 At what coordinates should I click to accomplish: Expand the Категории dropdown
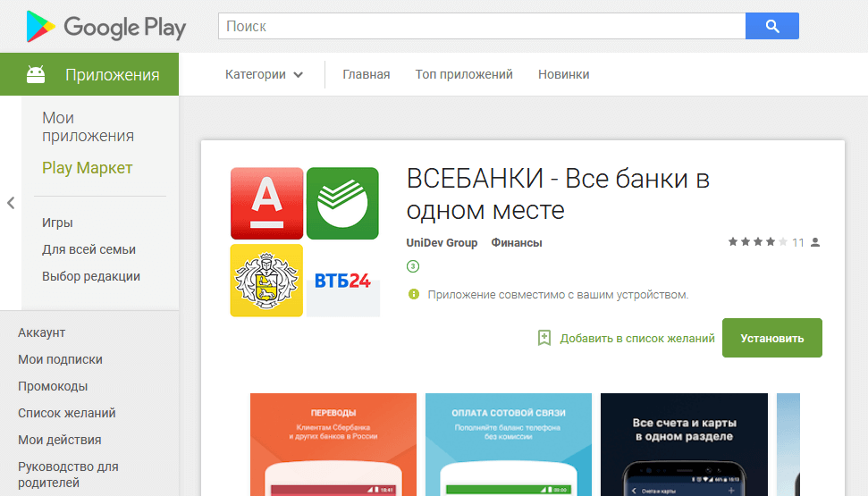[264, 74]
